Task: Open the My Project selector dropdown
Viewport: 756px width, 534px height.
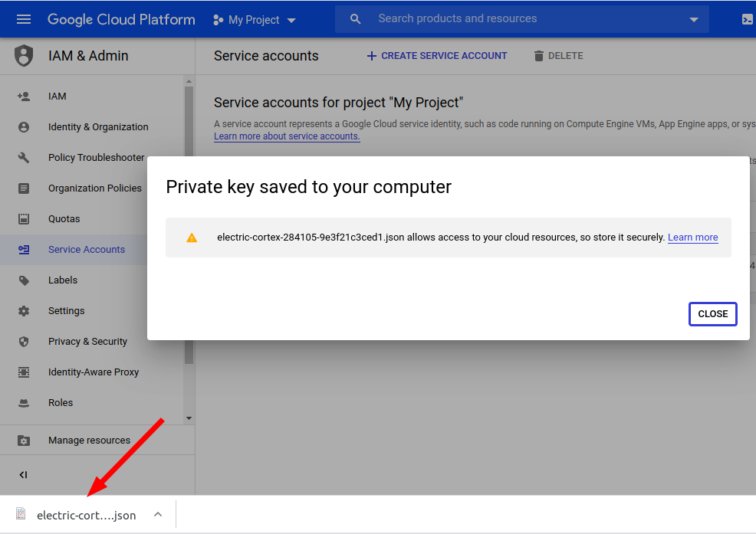Action: point(254,20)
